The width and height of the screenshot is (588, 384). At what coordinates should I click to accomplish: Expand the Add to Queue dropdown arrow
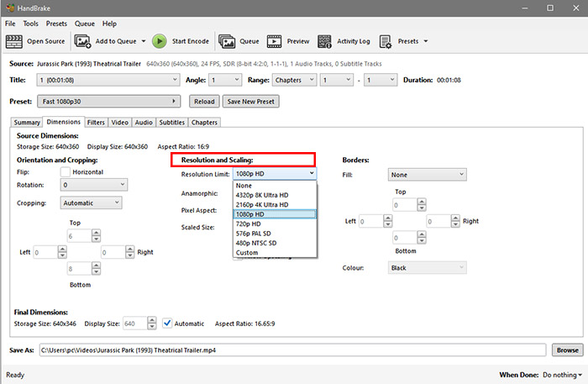pos(144,41)
